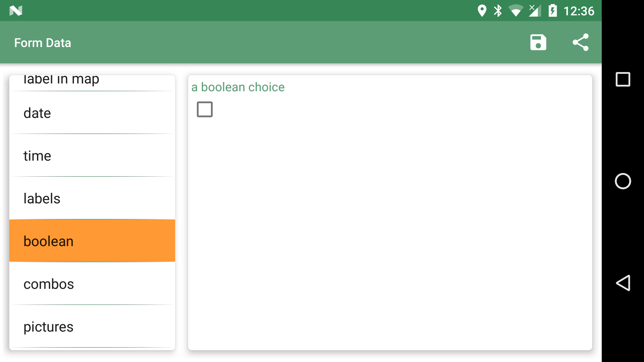Tap the Android back navigation button

pos(623,283)
